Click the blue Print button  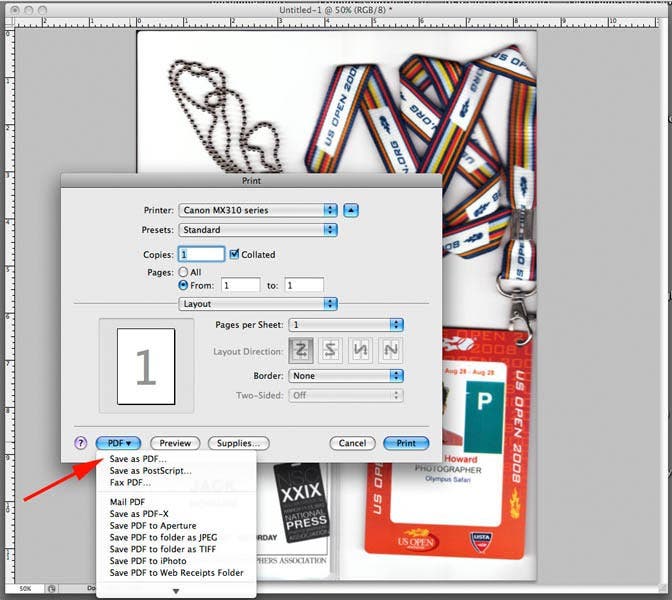click(x=405, y=443)
